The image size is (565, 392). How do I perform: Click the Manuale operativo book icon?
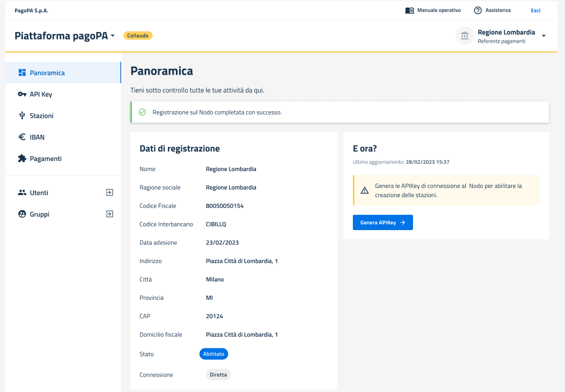tap(409, 11)
